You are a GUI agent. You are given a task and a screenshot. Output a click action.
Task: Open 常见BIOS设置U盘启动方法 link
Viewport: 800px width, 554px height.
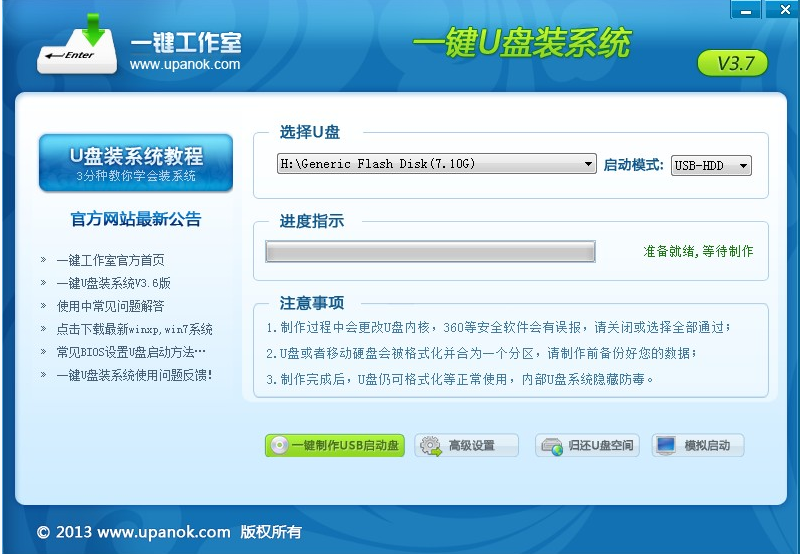tap(131, 352)
